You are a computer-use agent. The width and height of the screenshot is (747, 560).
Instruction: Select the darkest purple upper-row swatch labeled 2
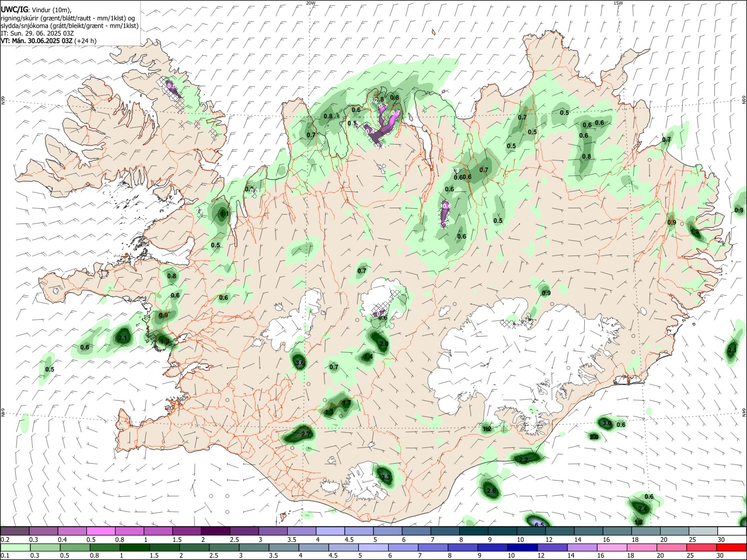point(215,531)
